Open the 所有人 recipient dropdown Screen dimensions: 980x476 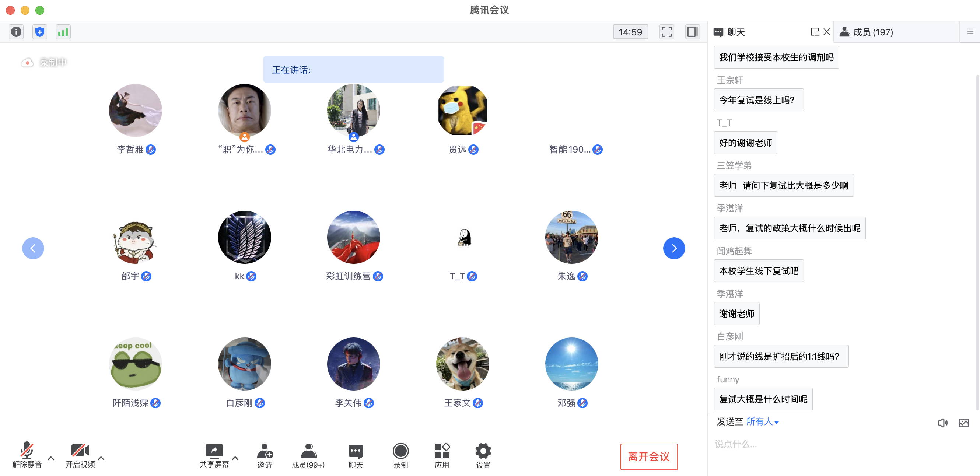tap(762, 422)
